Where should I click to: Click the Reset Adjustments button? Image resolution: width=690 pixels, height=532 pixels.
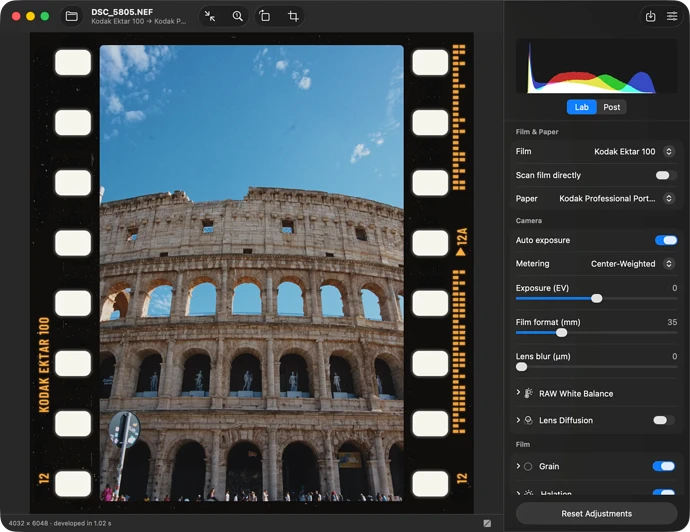(x=596, y=514)
